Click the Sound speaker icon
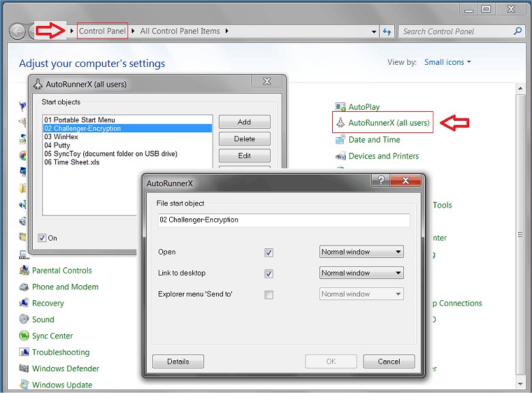 click(x=24, y=319)
